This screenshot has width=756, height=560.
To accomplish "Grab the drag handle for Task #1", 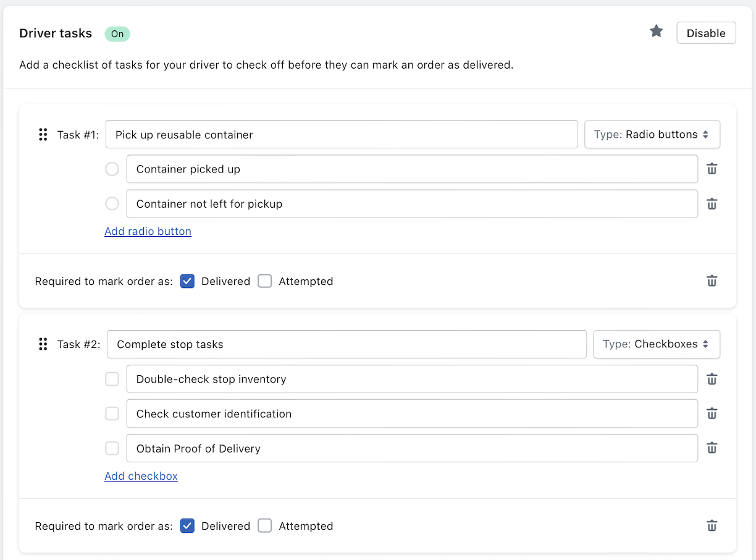I will (43, 134).
